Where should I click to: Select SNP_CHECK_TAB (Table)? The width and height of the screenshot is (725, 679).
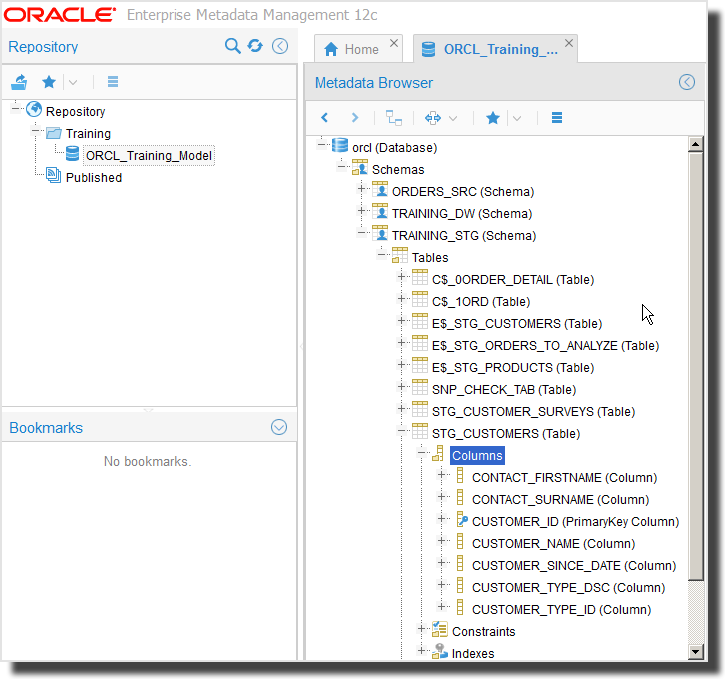[x=504, y=390]
